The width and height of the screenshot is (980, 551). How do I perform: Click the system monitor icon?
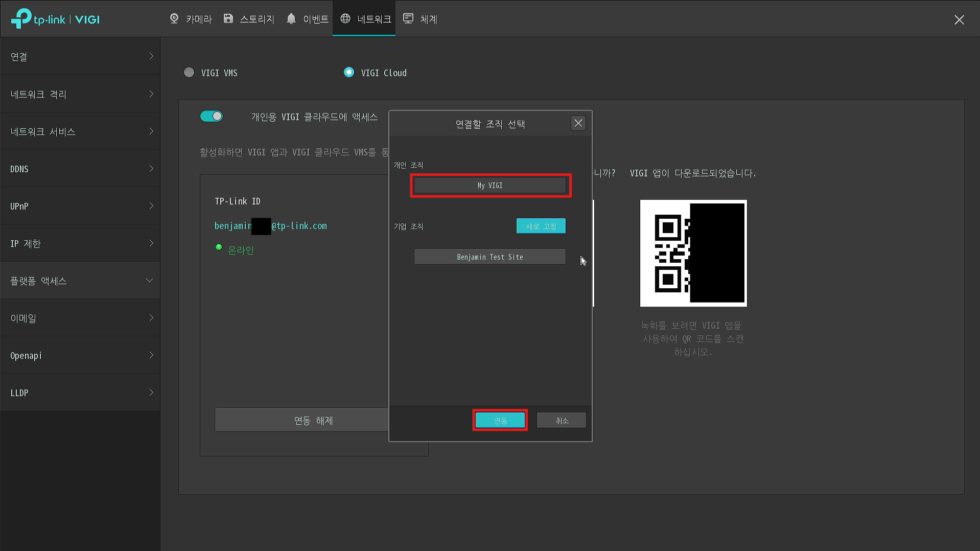click(x=408, y=19)
